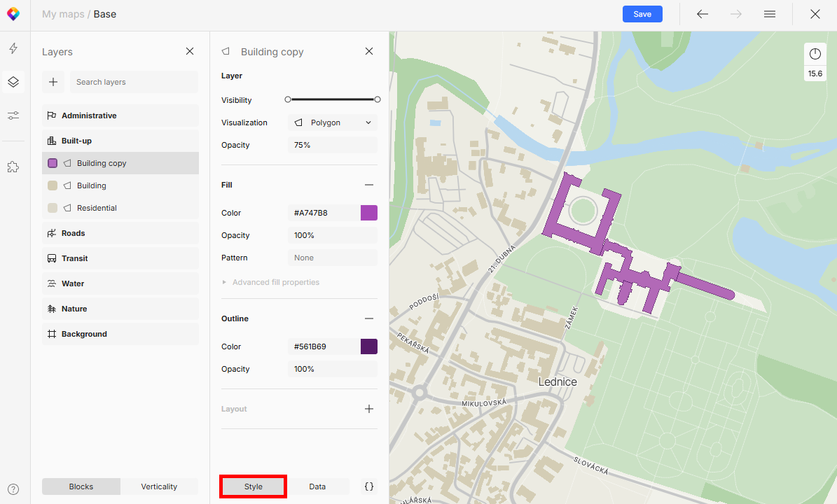Open the Visualization Polygon dropdown
This screenshot has width=837, height=504.
pos(333,122)
